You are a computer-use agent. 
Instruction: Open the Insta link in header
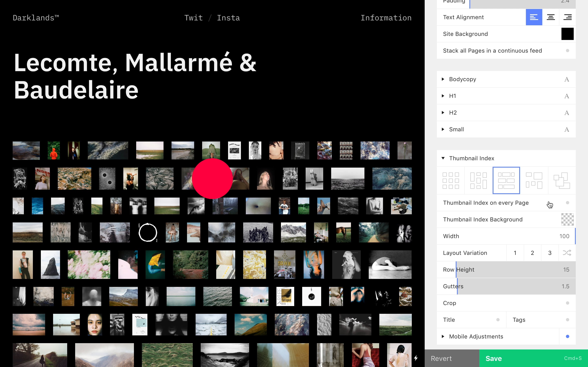[x=228, y=18]
